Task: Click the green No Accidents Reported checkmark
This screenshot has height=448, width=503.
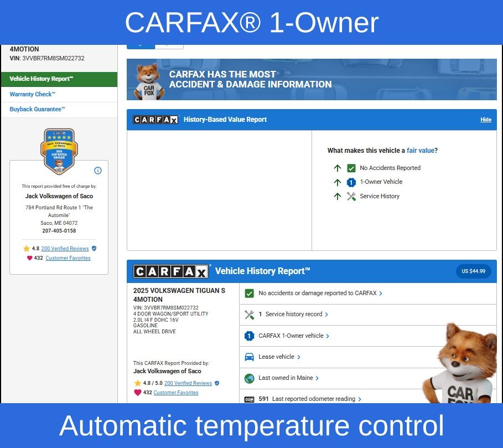Action: 351,168
